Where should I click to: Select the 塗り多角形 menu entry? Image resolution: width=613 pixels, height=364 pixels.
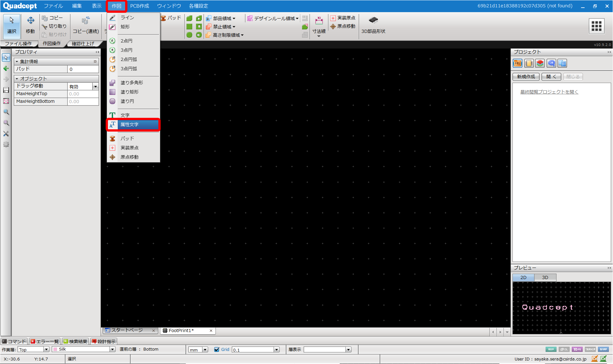pyautogui.click(x=132, y=83)
